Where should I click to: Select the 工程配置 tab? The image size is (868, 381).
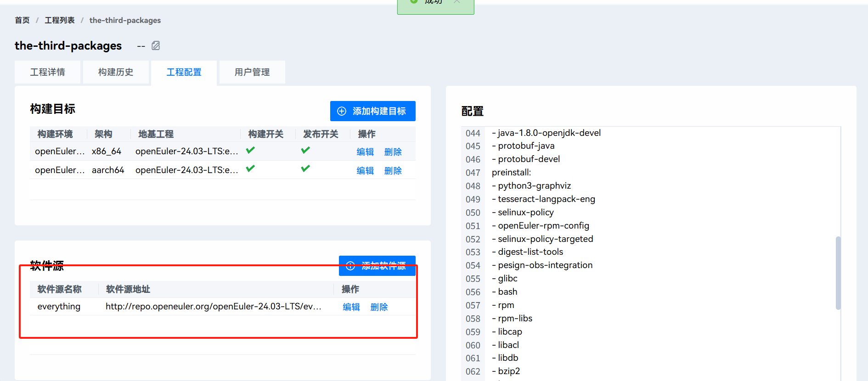coord(184,72)
